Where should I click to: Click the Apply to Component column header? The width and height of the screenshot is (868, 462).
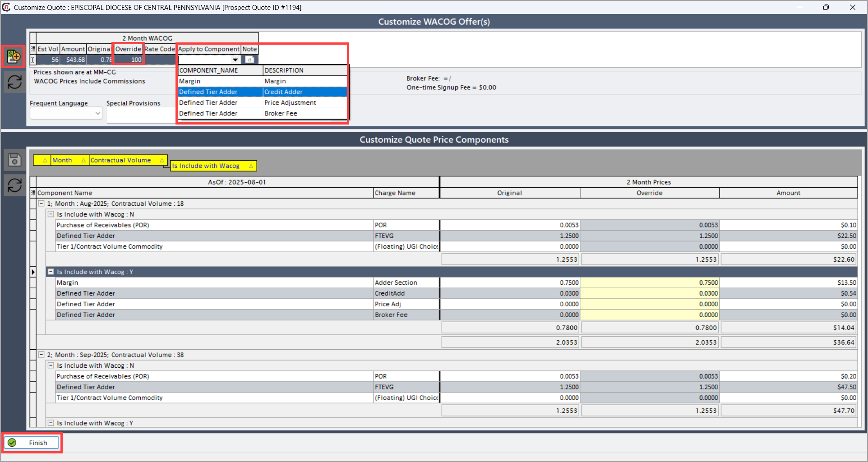click(x=209, y=49)
